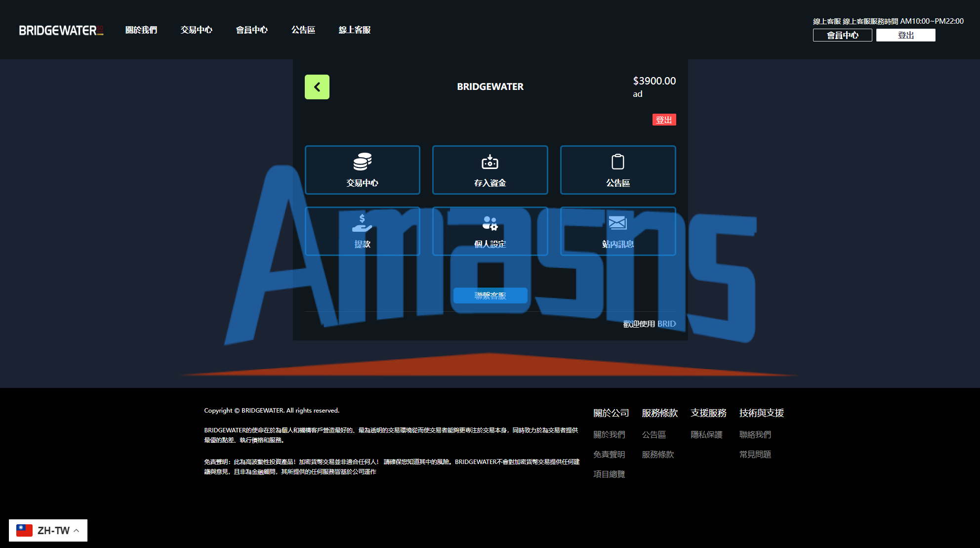Open 線上客服 in top navigation
980x548 pixels.
(355, 30)
